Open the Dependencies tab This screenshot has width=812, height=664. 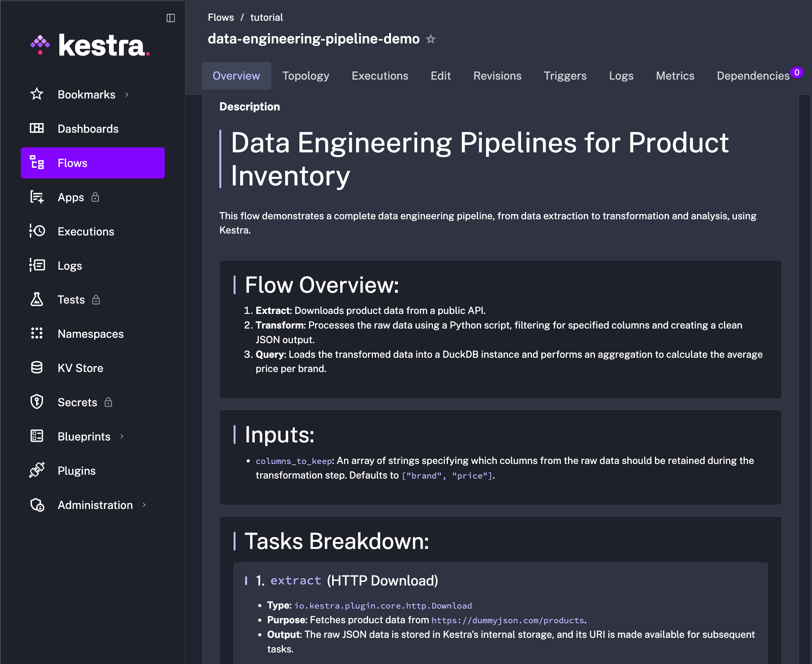[753, 76]
